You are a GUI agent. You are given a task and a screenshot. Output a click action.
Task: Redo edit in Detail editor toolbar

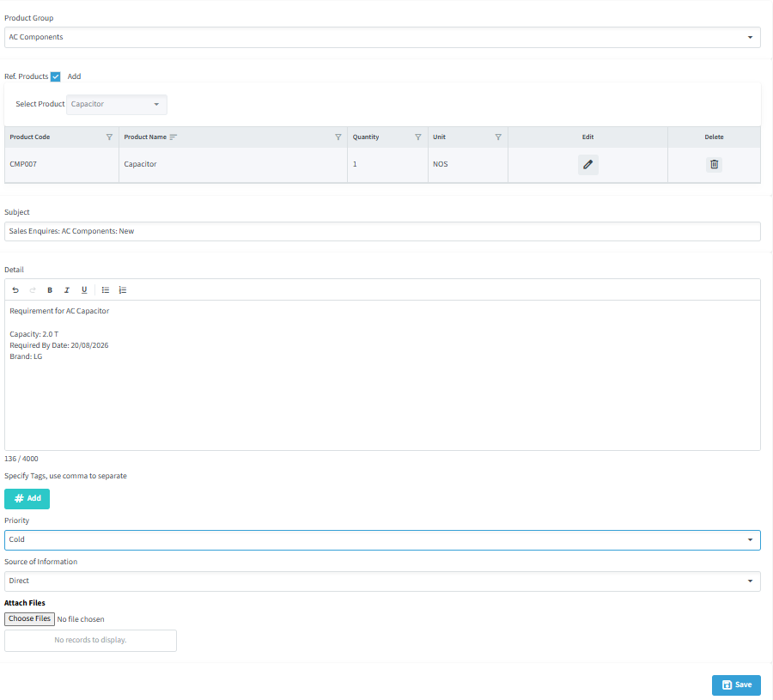pos(33,289)
